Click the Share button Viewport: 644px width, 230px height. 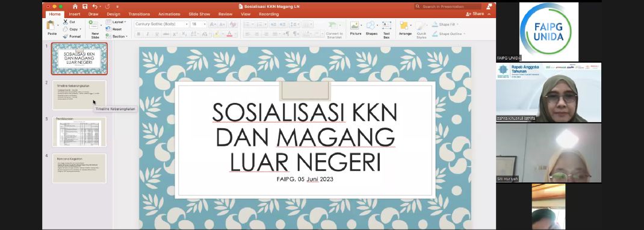[475, 14]
